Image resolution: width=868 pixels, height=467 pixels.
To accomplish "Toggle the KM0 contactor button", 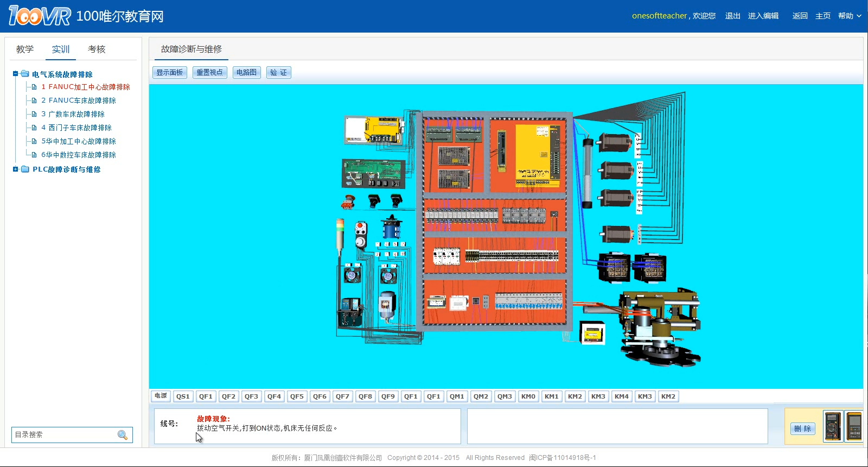I will [x=528, y=396].
